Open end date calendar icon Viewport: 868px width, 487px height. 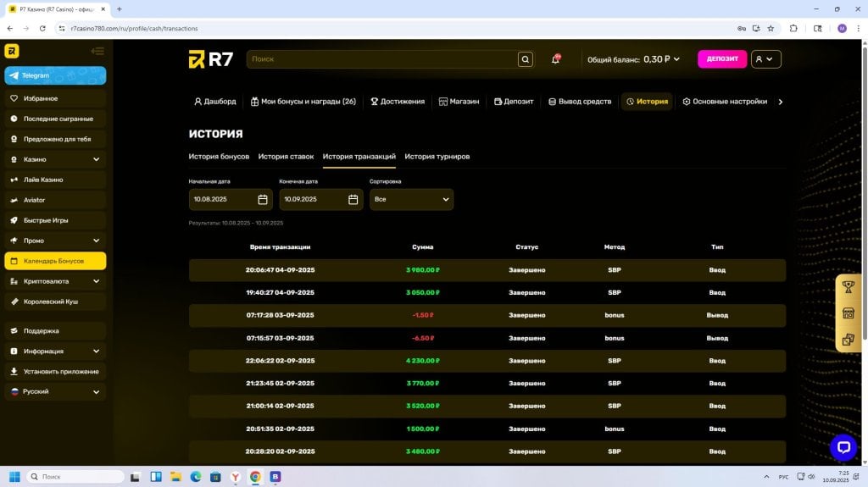(x=353, y=199)
